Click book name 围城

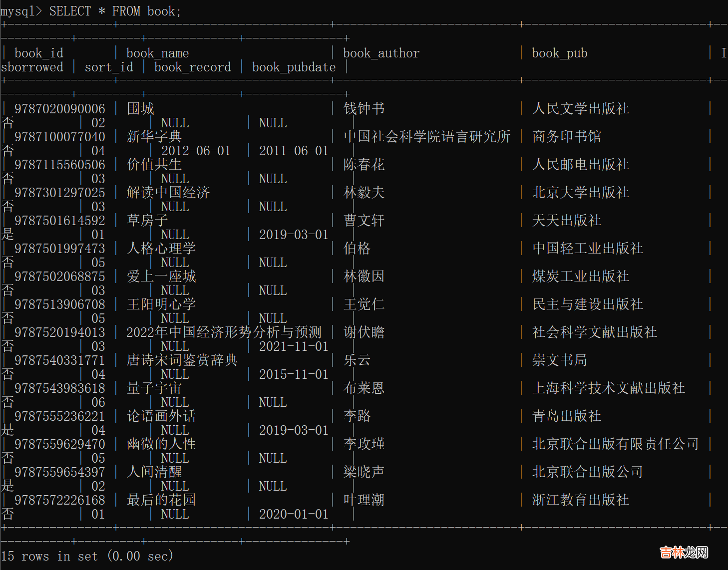pos(140,109)
